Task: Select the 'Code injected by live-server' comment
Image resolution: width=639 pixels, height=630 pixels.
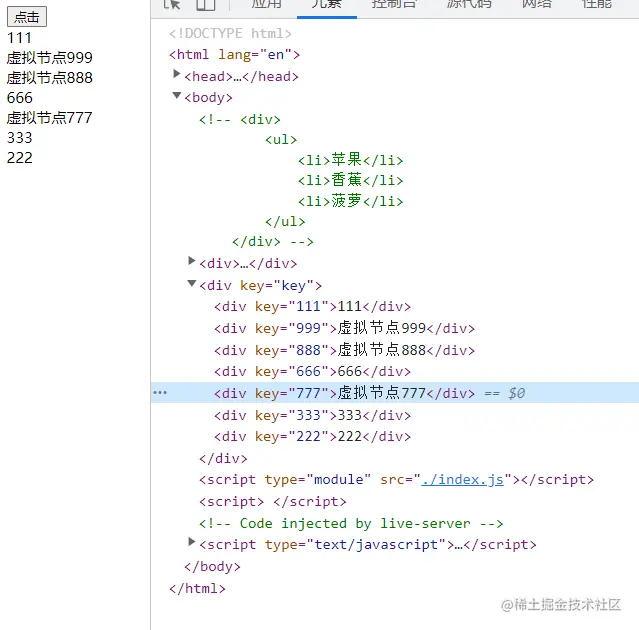Action: point(351,523)
